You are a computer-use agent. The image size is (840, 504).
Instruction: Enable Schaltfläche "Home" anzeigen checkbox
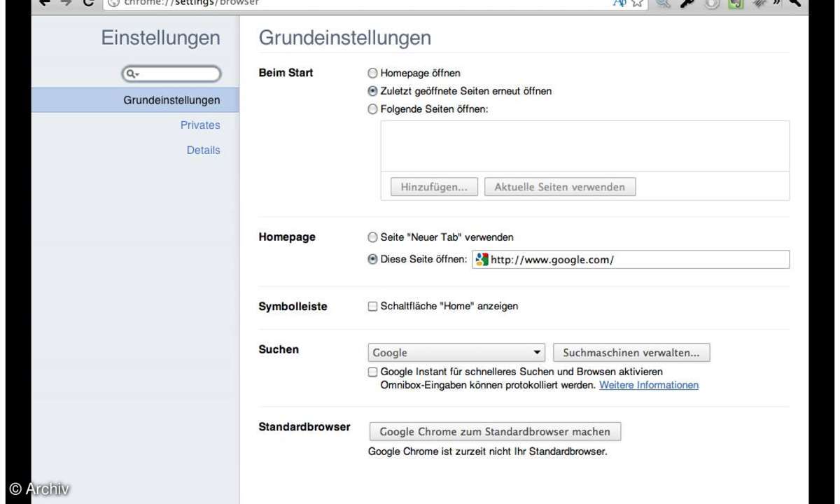373,306
